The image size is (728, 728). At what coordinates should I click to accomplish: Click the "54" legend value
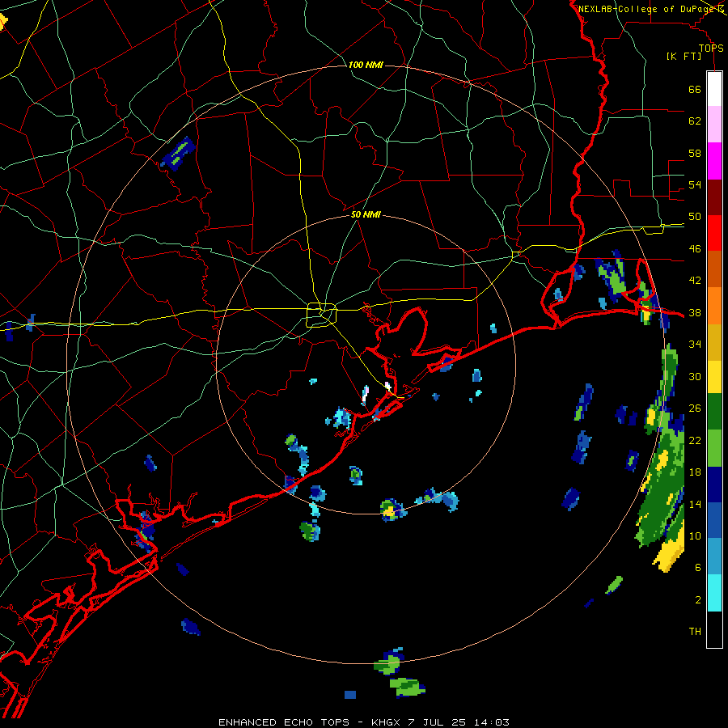point(695,184)
